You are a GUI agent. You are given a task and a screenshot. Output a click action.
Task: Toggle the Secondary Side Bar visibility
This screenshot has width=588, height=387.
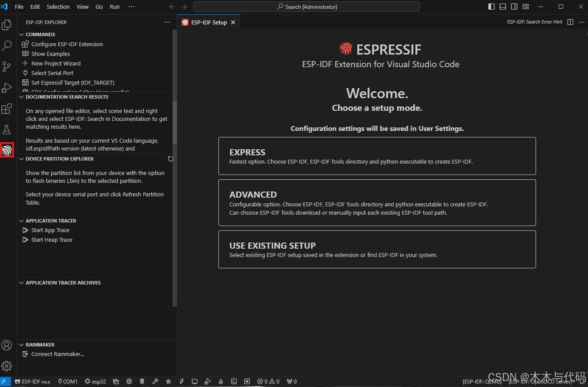click(x=514, y=7)
